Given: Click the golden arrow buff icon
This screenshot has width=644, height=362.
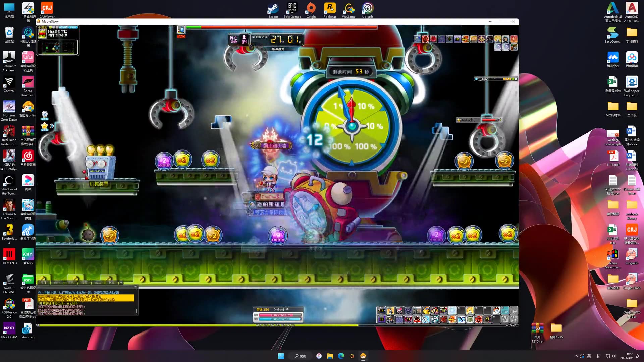Looking at the screenshot, I should (x=465, y=39).
